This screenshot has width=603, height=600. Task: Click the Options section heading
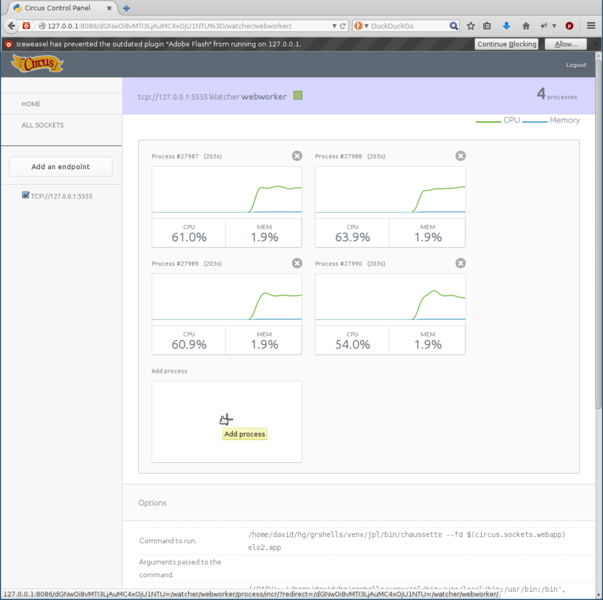[152, 503]
